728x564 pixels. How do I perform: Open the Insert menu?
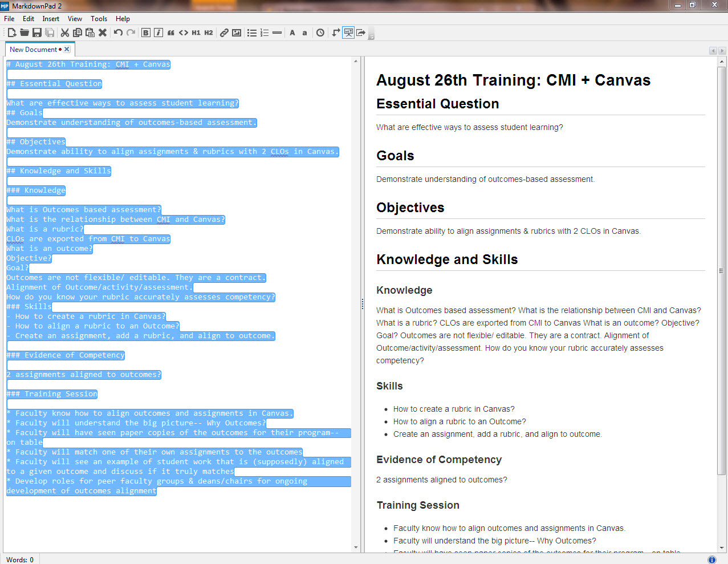51,18
